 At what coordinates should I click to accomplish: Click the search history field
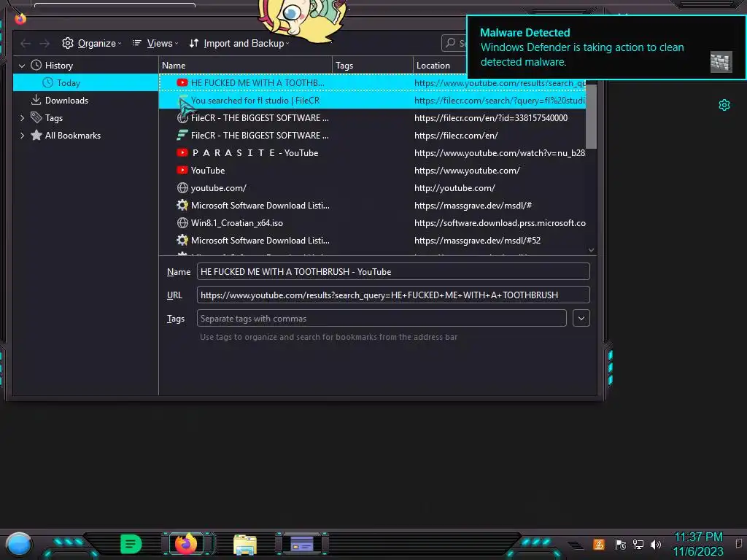click(454, 43)
